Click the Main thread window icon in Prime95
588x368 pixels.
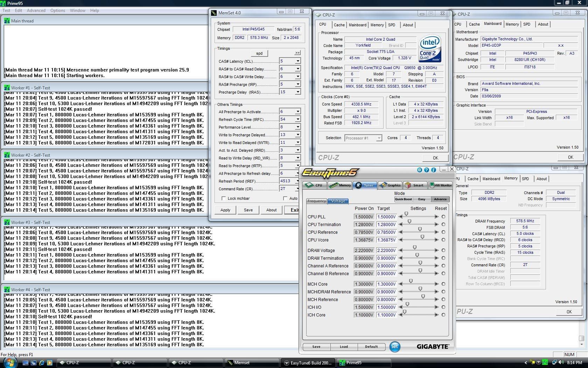coord(7,21)
